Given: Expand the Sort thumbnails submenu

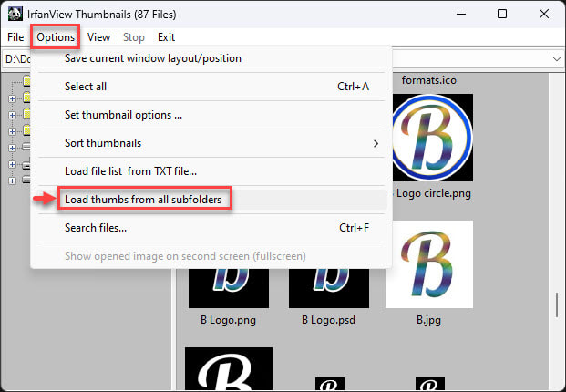Looking at the screenshot, I should click(x=211, y=143).
